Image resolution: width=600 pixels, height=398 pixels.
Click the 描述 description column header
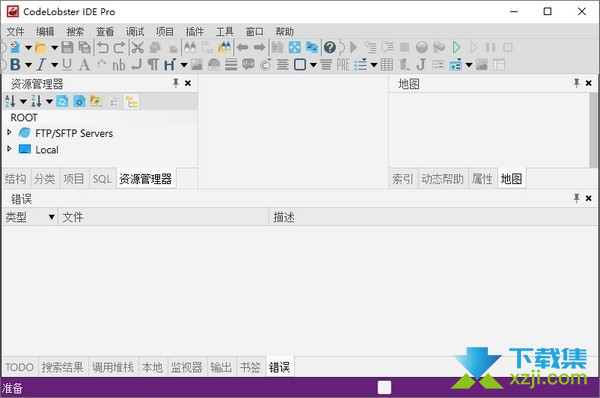pos(434,217)
